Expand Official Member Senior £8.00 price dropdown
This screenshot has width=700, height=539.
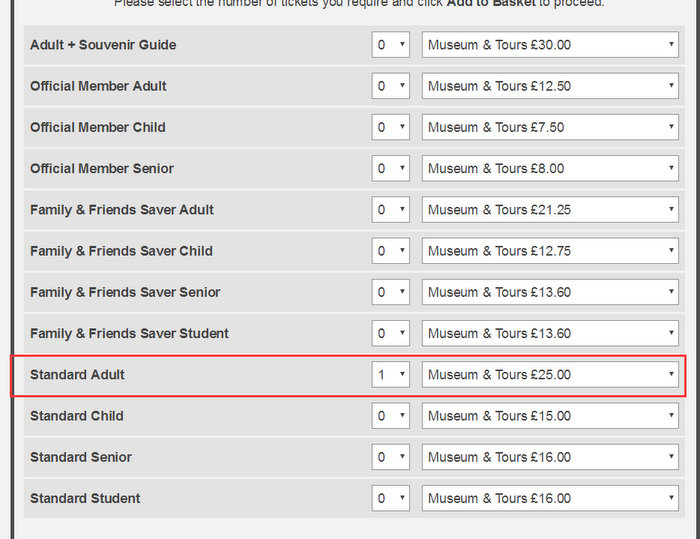(550, 169)
